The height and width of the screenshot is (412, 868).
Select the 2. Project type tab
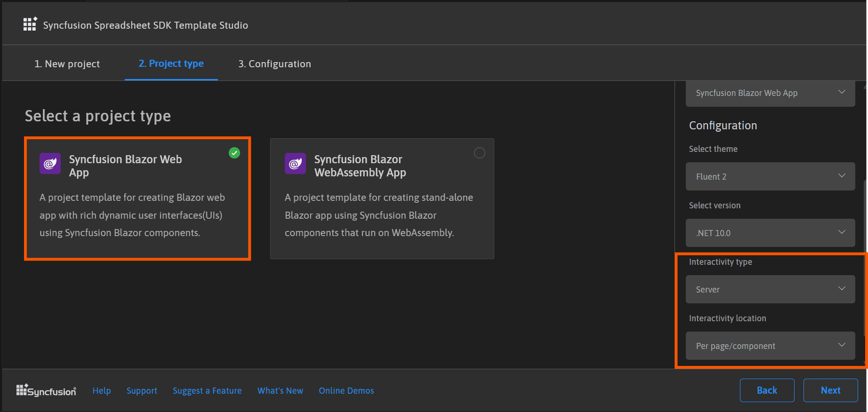[171, 63]
